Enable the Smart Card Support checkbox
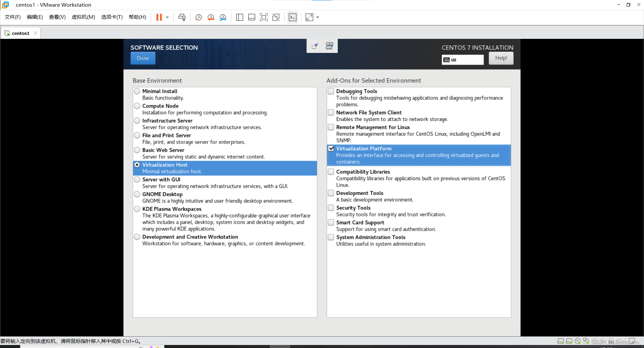 pyautogui.click(x=331, y=222)
